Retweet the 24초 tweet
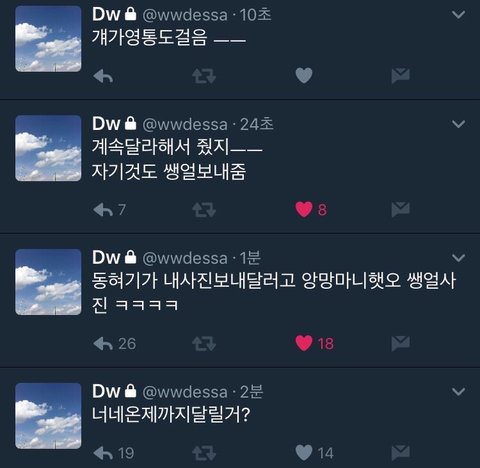This screenshot has width=480, height=468. [x=204, y=210]
